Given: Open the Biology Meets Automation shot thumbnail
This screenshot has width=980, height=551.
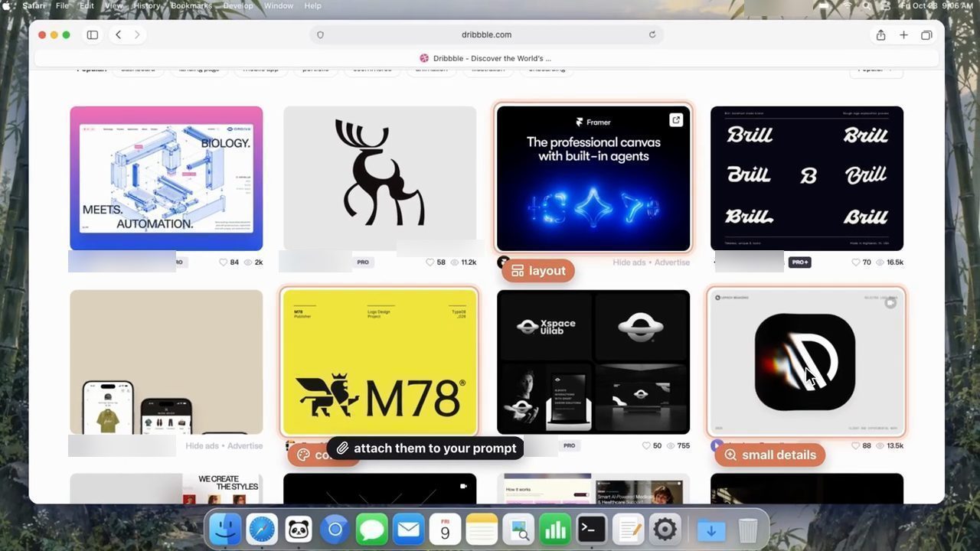Looking at the screenshot, I should tap(166, 178).
